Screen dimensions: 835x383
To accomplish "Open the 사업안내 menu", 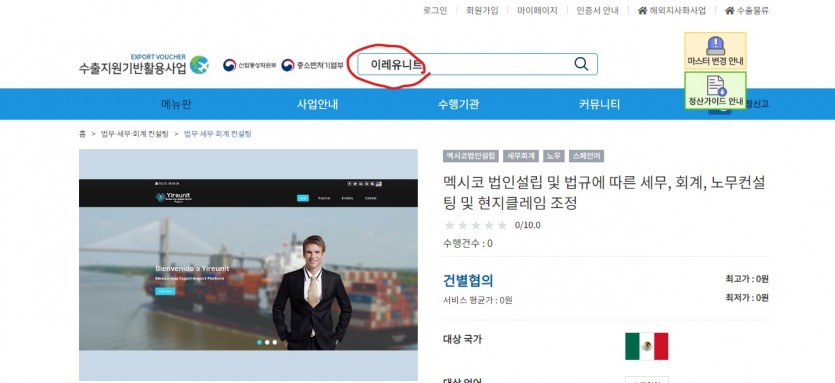I will (317, 104).
